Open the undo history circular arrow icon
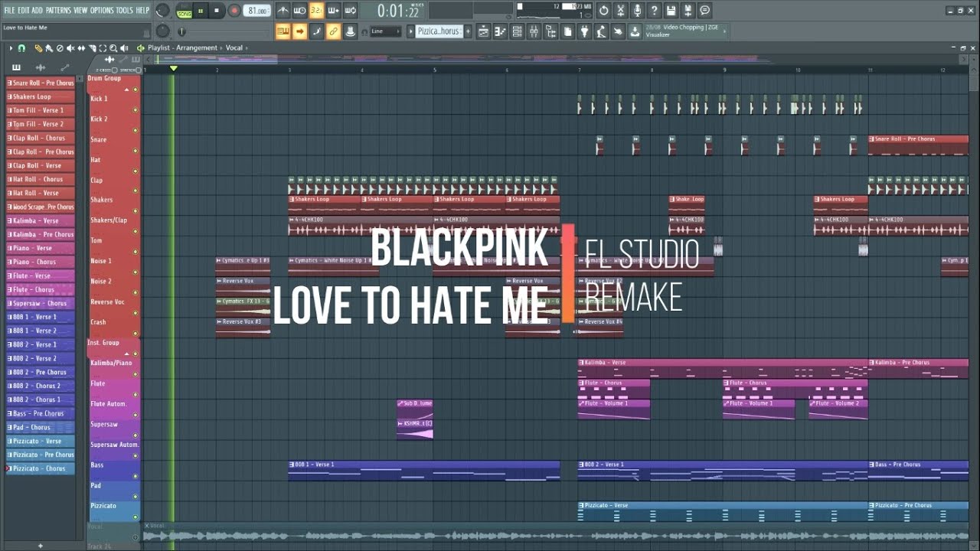Viewport: 980px width, 551px height. tap(603, 11)
